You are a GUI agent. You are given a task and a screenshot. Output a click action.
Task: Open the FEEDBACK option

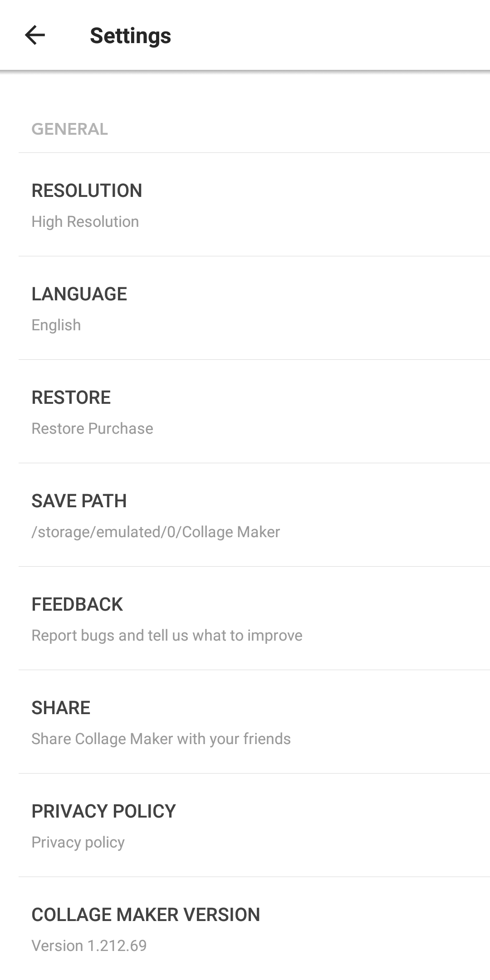coord(77,604)
